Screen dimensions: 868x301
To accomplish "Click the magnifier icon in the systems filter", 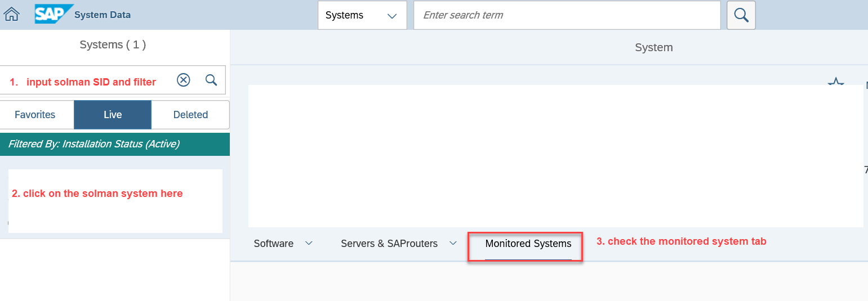I will tap(211, 80).
